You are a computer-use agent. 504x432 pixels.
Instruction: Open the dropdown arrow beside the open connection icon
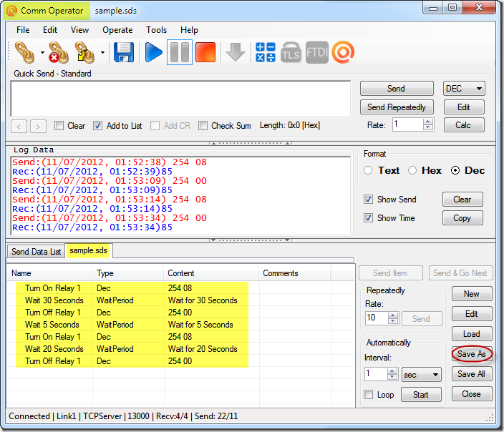tap(42, 52)
